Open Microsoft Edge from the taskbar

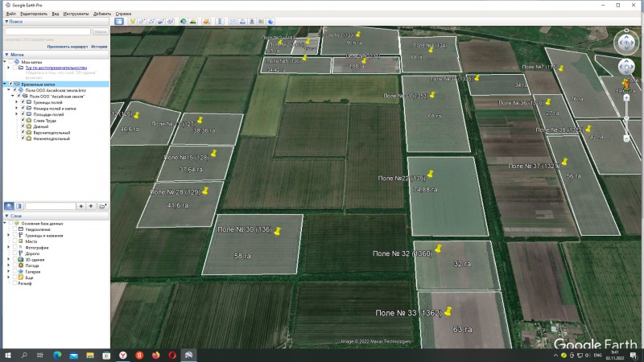click(57, 355)
